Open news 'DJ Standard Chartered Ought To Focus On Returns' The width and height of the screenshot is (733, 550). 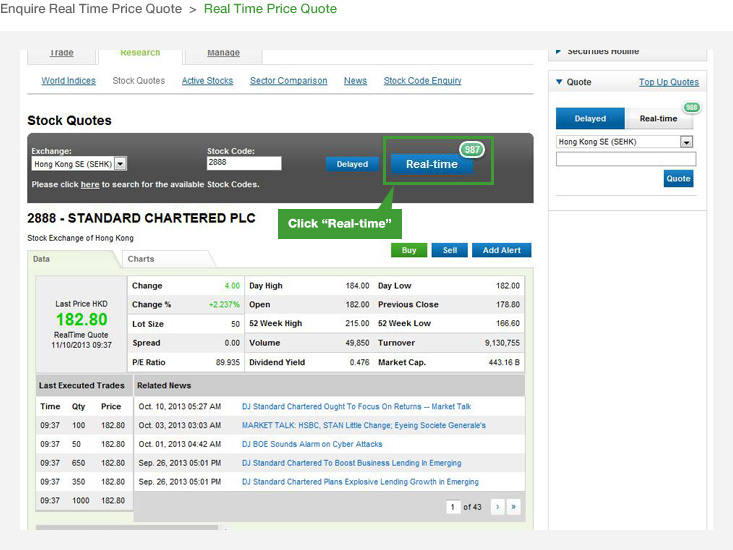356,407
